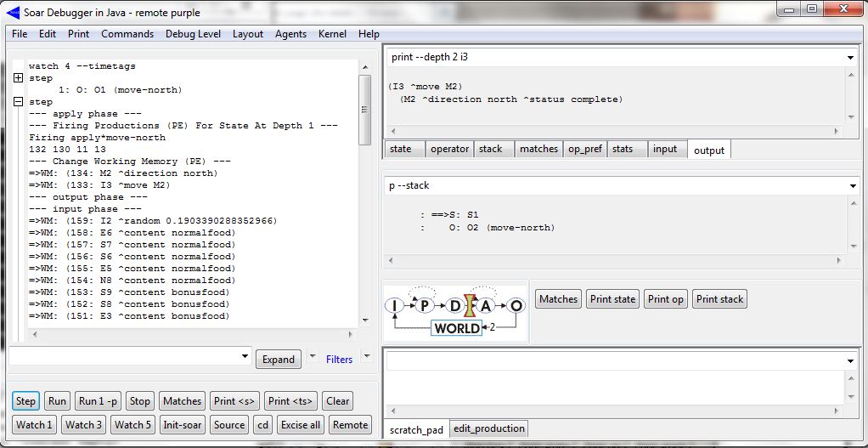Open the print --depth 2 i3 command dropdown
Image resolution: width=868 pixels, height=448 pixels.
851,58
